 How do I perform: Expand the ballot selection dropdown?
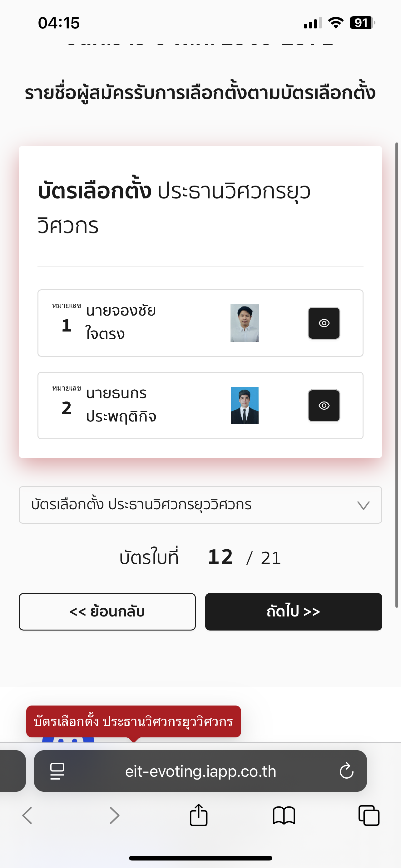pyautogui.click(x=200, y=505)
